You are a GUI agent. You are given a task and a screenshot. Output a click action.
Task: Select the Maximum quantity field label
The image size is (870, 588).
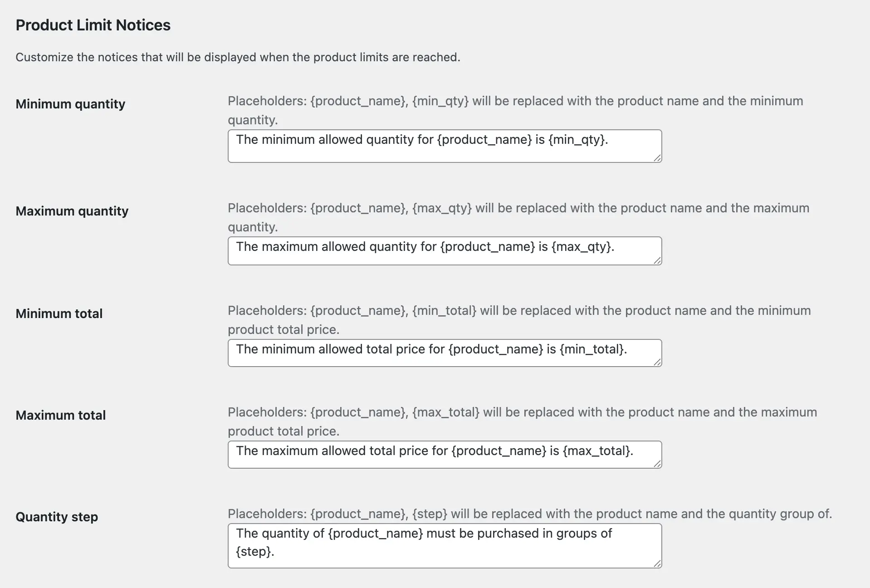[x=72, y=211]
